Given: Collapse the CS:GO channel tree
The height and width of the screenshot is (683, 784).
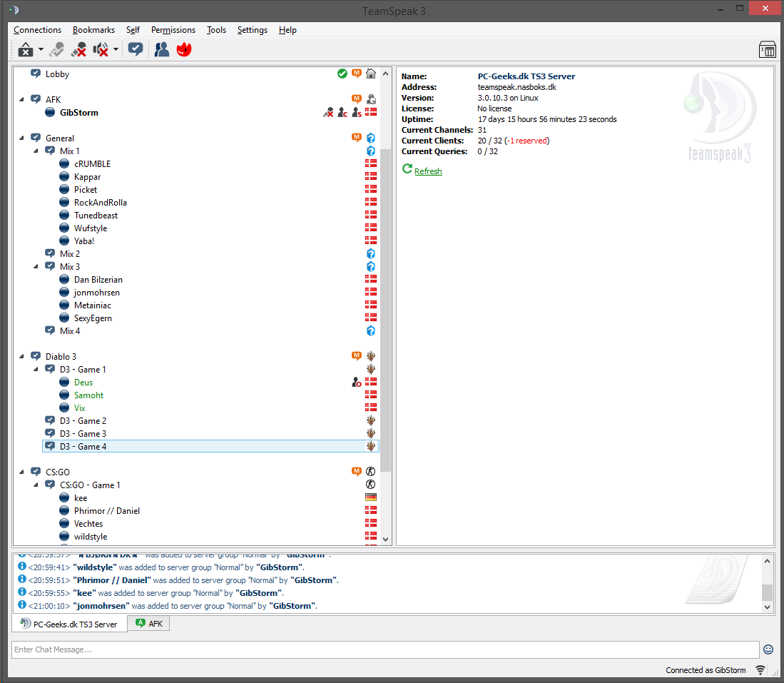Looking at the screenshot, I should tap(21, 472).
